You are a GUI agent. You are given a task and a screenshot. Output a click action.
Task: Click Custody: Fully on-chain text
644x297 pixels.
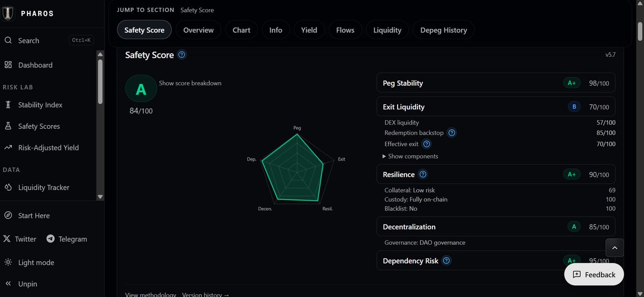(x=416, y=199)
